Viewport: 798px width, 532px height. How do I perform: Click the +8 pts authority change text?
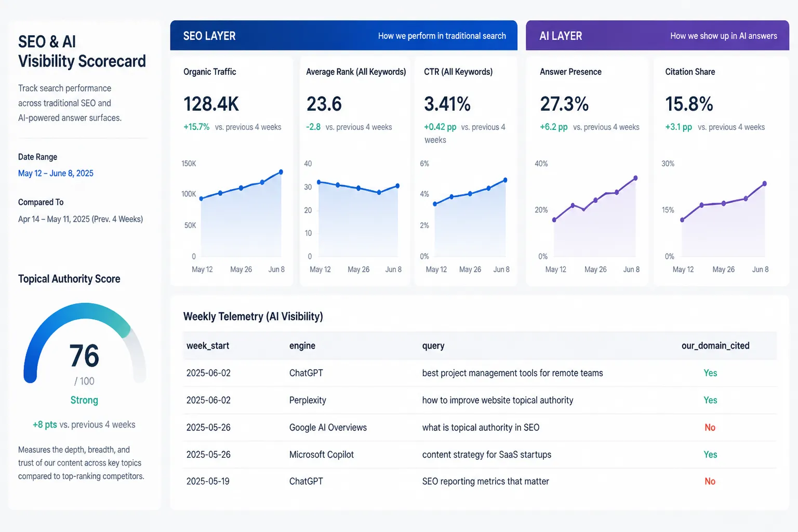84,424
